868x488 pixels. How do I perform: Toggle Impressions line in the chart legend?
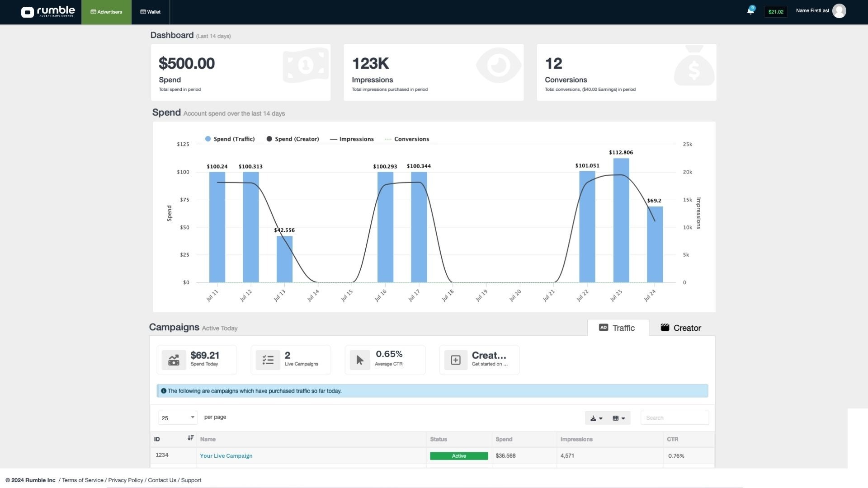(352, 139)
